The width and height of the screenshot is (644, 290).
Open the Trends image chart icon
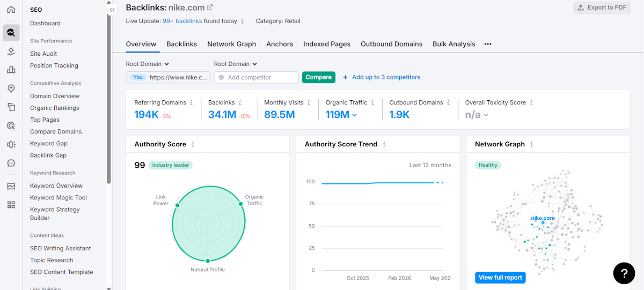click(x=11, y=187)
